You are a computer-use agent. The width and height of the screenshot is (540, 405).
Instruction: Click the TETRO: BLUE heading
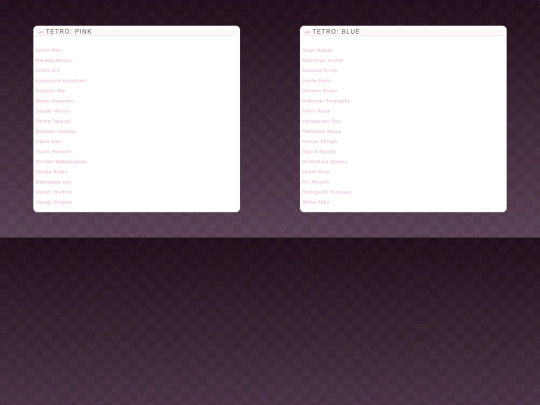click(x=336, y=32)
